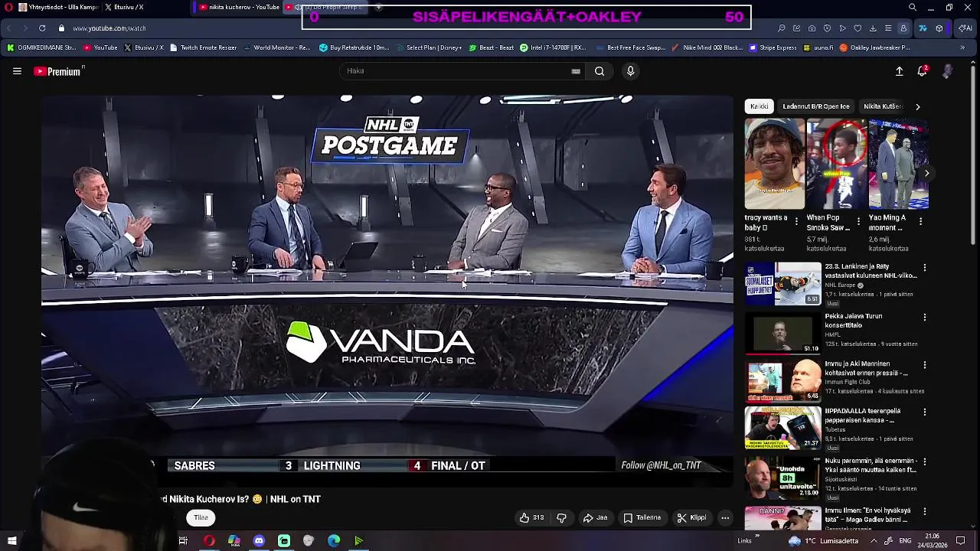Select the Ladannut B/R Open Ice chip
Screen dimensions: 980x551
click(815, 106)
